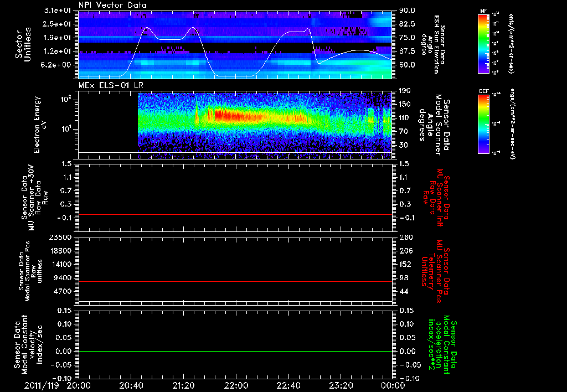Viewport: 567px width, 392px height.
Task: Click the Sector Unitless axis label
Action: click(x=22, y=44)
